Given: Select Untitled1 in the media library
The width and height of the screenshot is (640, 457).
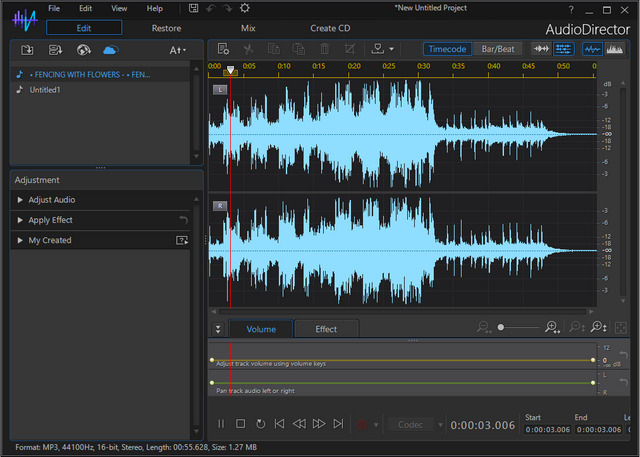Looking at the screenshot, I should pyautogui.click(x=45, y=89).
